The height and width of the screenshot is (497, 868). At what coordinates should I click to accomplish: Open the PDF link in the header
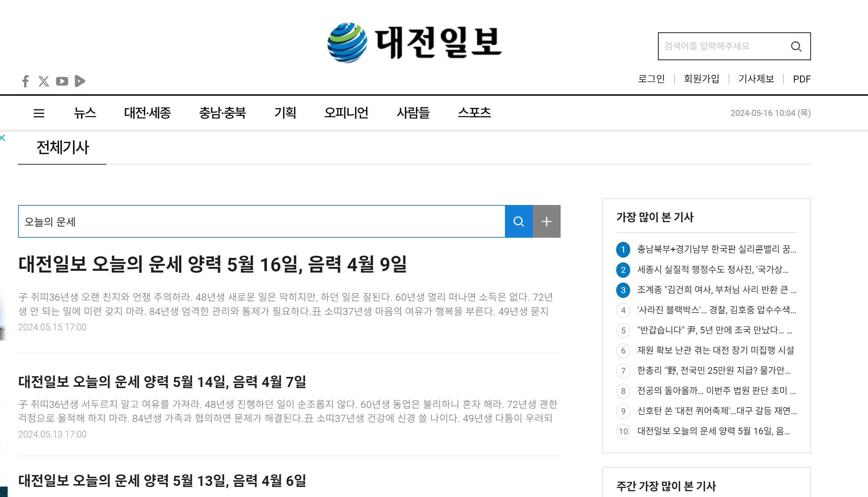pos(802,79)
